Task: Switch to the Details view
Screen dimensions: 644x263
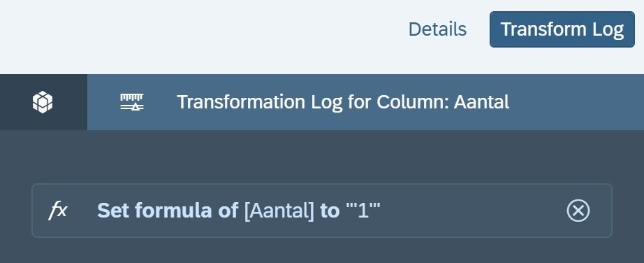Action: 437,29
